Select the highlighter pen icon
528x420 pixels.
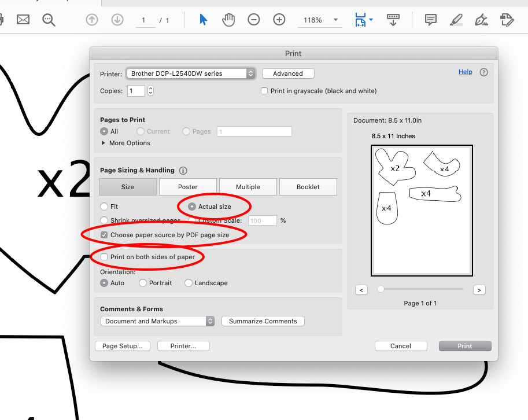point(456,20)
